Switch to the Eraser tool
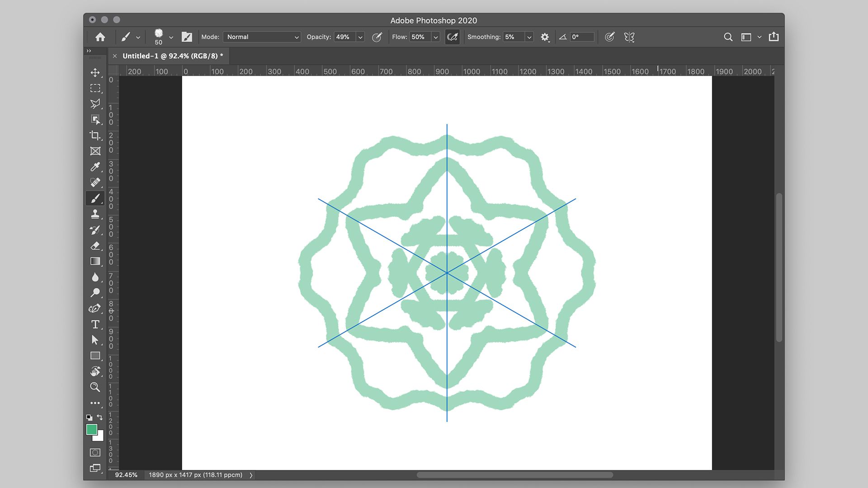 [x=95, y=245]
